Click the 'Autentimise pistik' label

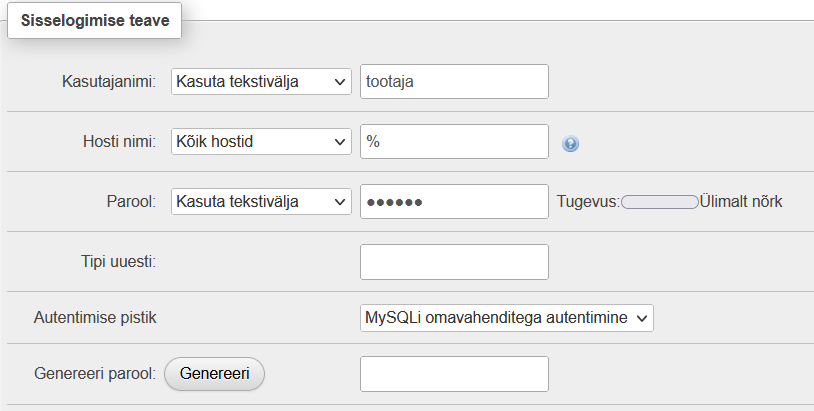pos(95,317)
